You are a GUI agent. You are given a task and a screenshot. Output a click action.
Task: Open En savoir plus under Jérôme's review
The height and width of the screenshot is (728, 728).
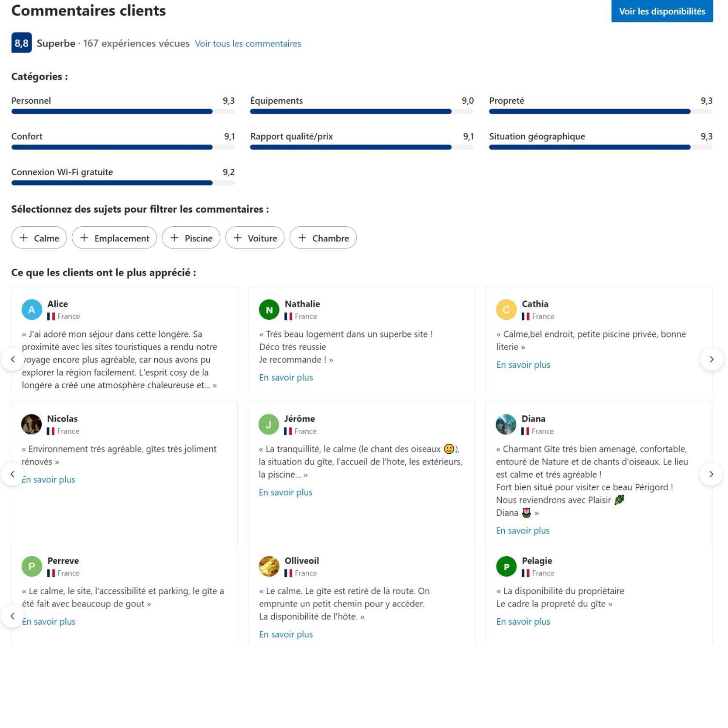[x=285, y=492]
